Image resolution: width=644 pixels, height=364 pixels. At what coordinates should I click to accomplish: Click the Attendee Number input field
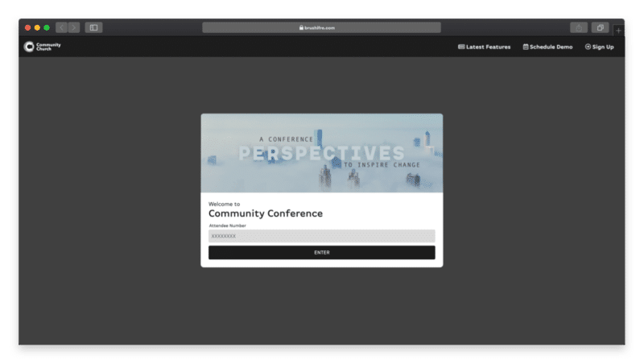click(x=321, y=236)
